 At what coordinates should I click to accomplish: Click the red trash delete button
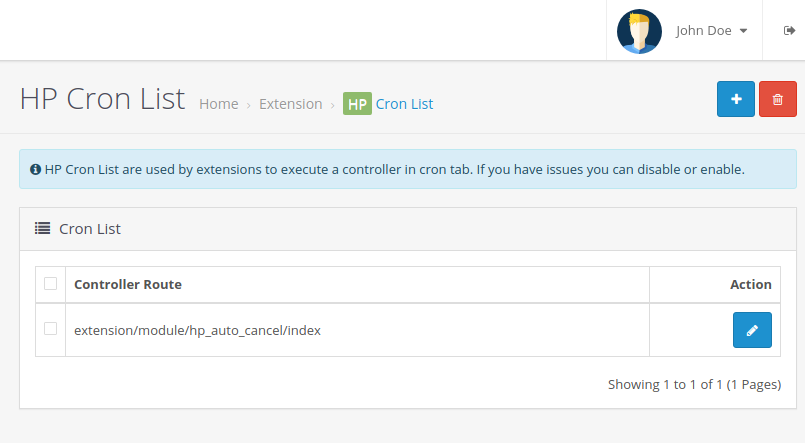click(x=777, y=99)
